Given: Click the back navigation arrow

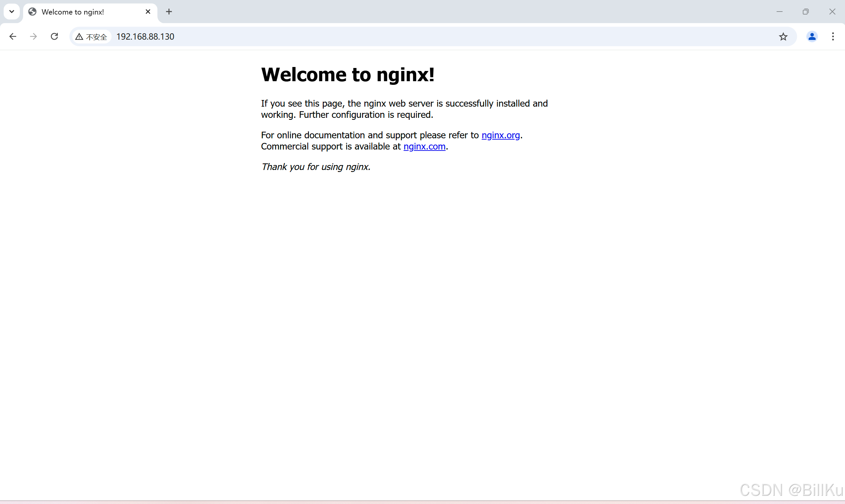Looking at the screenshot, I should [13, 37].
